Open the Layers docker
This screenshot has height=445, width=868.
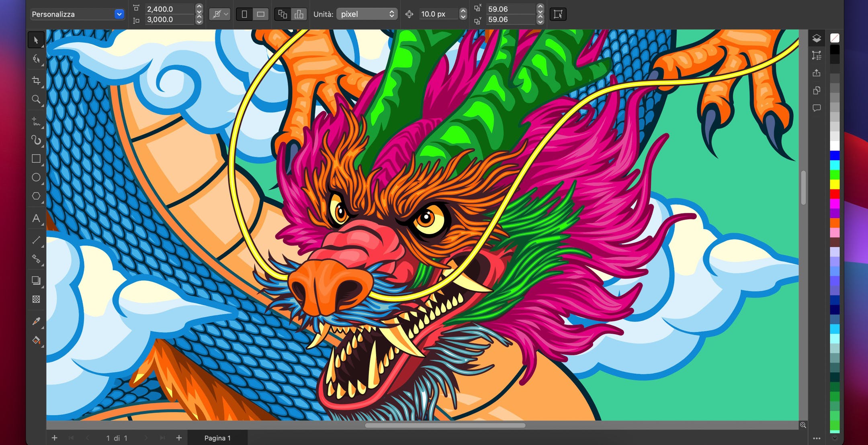817,37
